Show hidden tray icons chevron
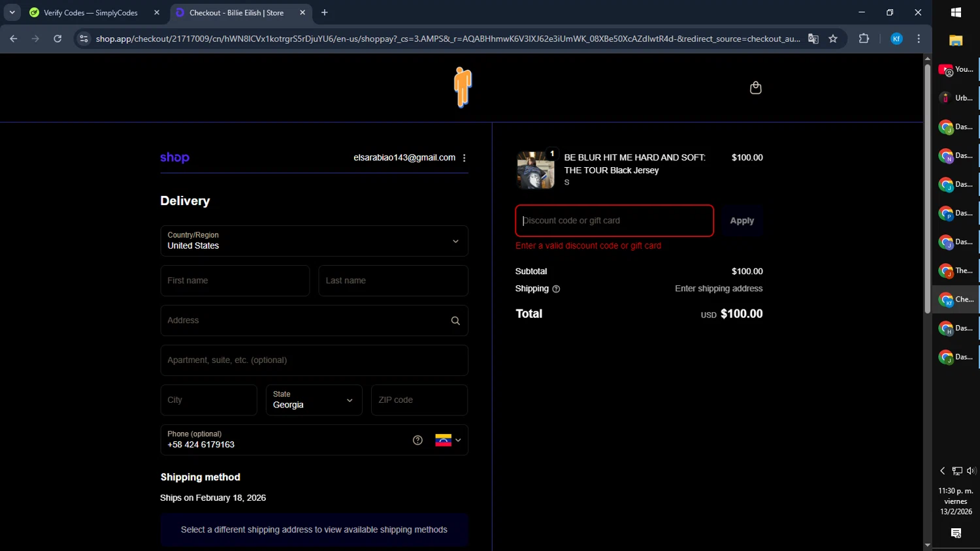980x551 pixels. pos(942,471)
